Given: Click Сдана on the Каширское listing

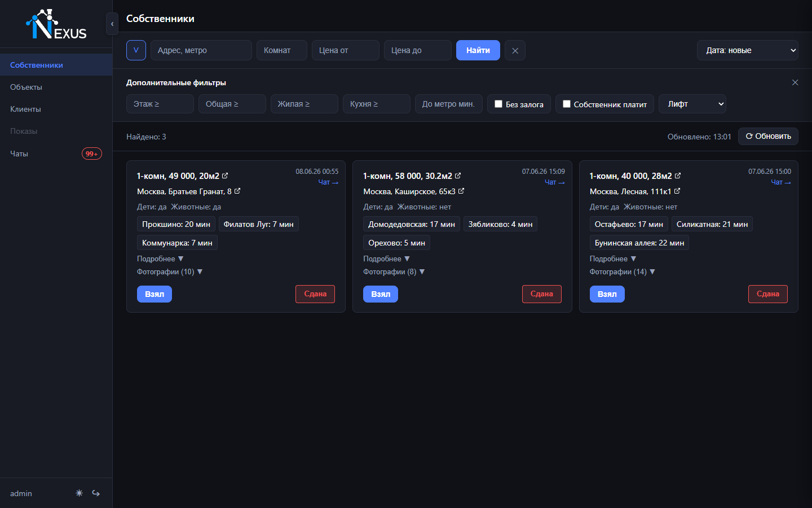Looking at the screenshot, I should coord(541,294).
